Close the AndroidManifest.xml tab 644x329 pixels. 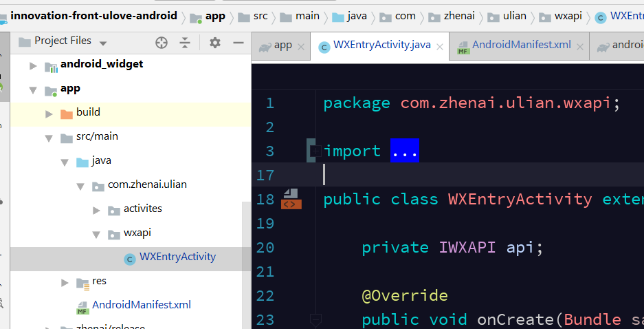580,47
